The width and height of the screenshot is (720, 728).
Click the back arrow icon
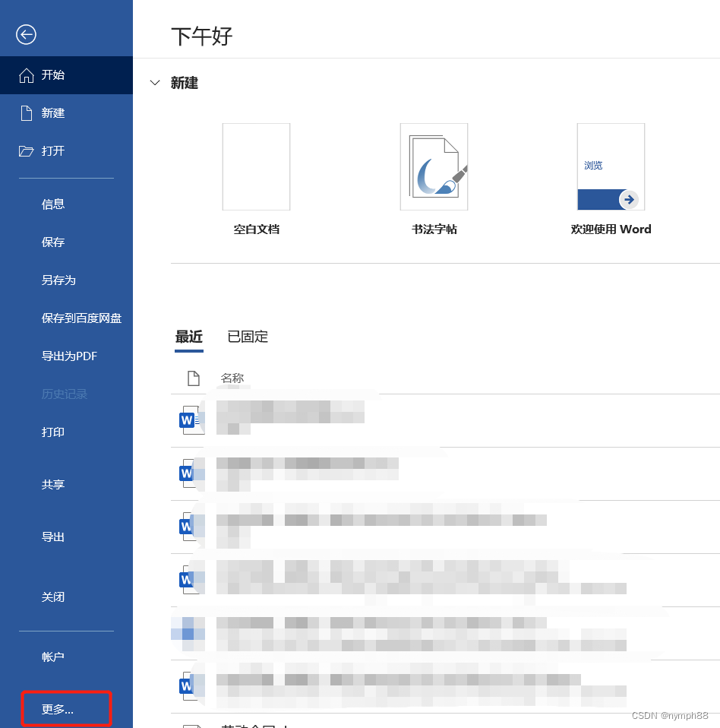pyautogui.click(x=26, y=34)
